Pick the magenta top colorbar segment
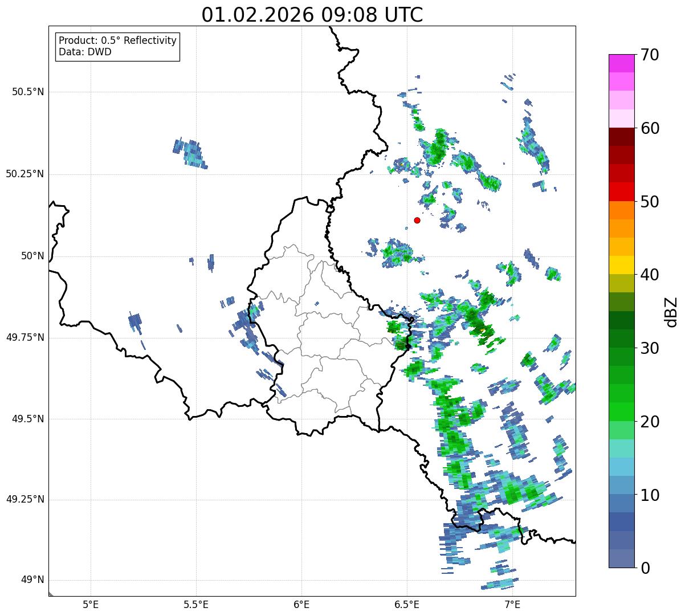This screenshot has height=616, width=685. (622, 63)
